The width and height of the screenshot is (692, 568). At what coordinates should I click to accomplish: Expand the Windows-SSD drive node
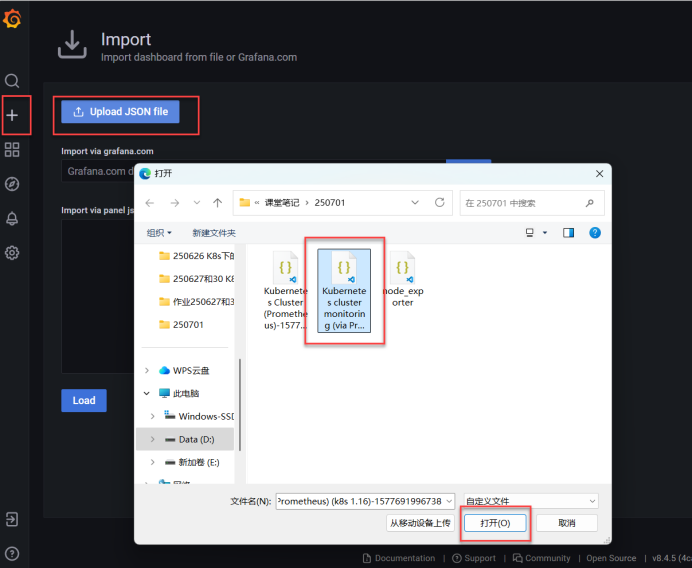coord(153,416)
